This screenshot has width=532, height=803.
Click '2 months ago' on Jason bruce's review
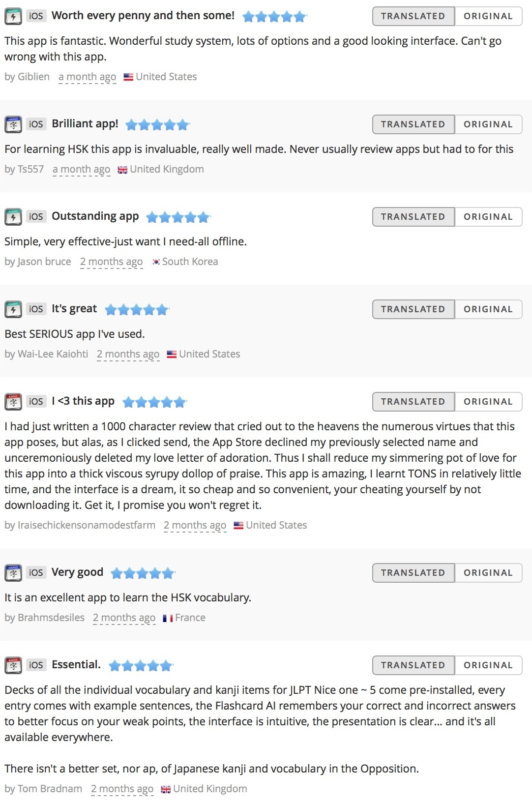tap(111, 262)
